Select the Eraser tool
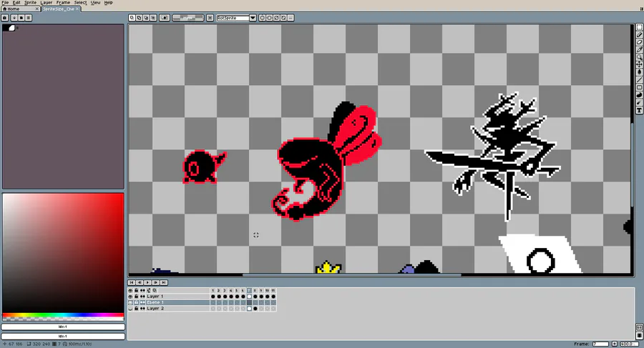Screen dimensions: 644x348 (x=639, y=42)
